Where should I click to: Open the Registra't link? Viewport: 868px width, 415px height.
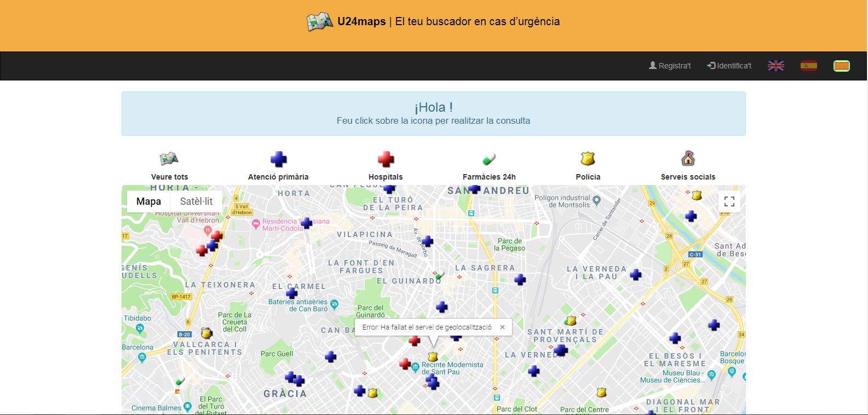670,66
